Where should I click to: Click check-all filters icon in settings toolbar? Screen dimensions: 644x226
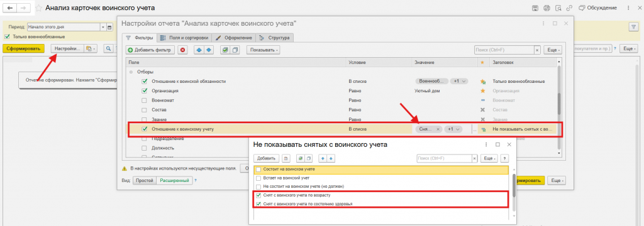point(225,50)
